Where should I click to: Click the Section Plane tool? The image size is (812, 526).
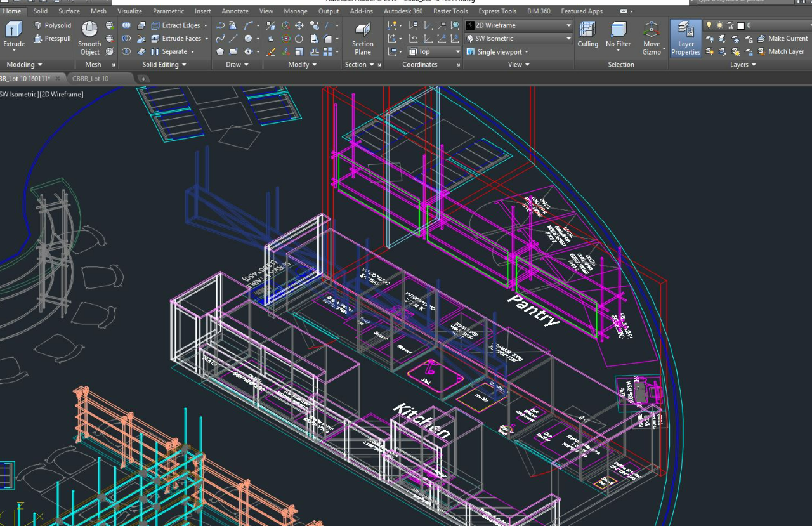pyautogui.click(x=363, y=38)
